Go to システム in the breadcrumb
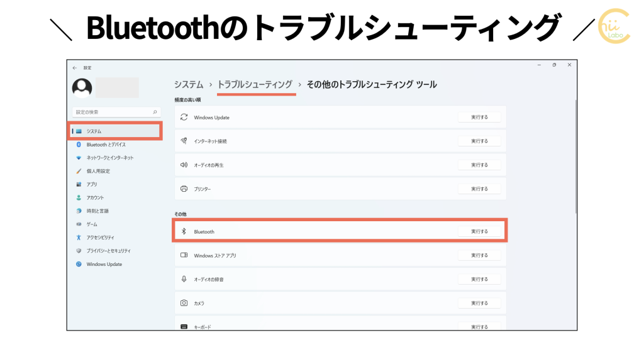644x362 pixels. point(189,85)
